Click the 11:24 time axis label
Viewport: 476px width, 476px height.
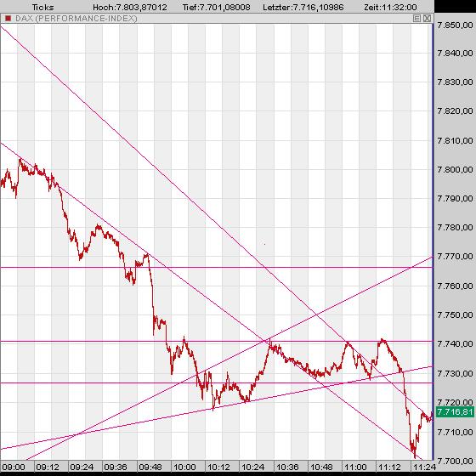point(424,467)
